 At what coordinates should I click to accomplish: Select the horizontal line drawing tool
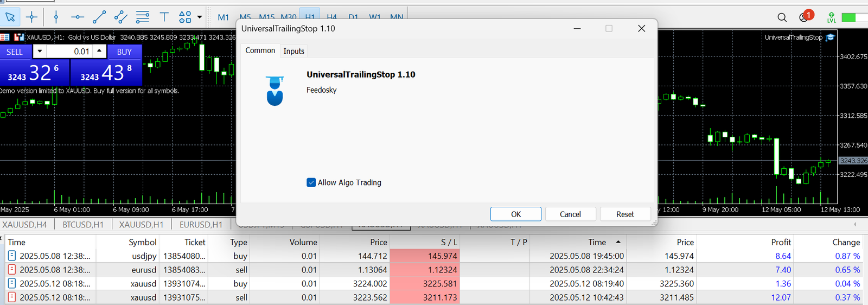click(x=78, y=17)
